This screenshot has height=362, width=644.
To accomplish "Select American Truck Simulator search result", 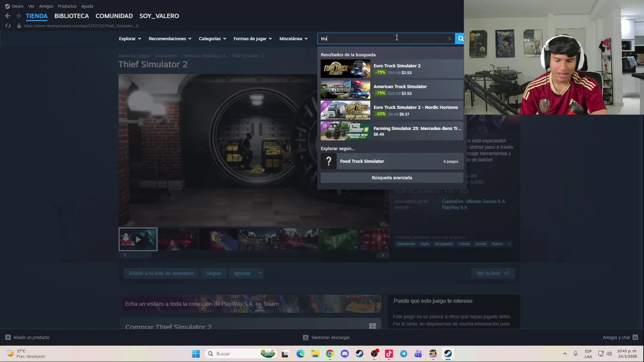I will 391,89.
